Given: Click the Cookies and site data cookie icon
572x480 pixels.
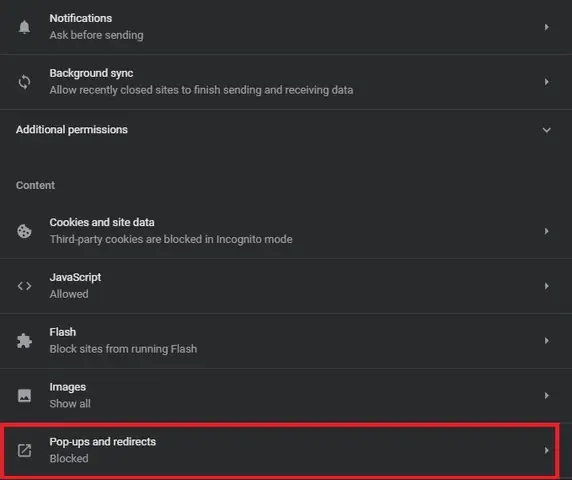Looking at the screenshot, I should pos(24,231).
